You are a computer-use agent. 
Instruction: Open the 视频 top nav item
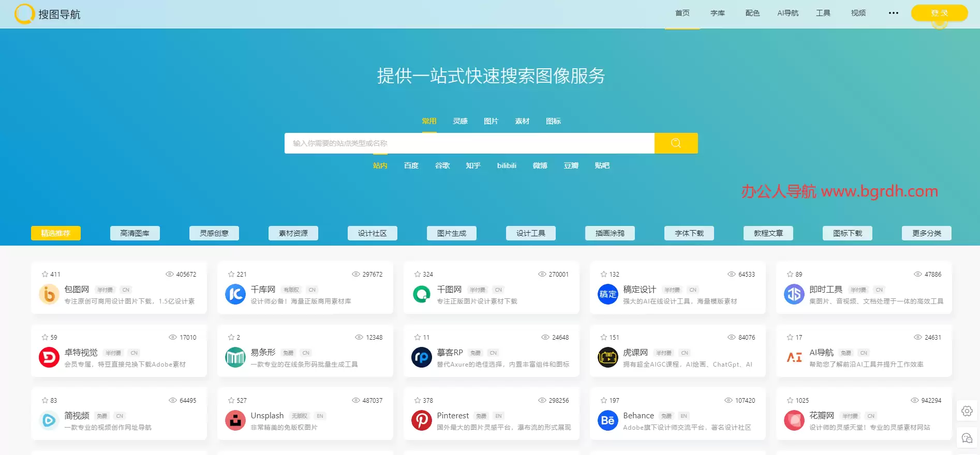pyautogui.click(x=858, y=13)
